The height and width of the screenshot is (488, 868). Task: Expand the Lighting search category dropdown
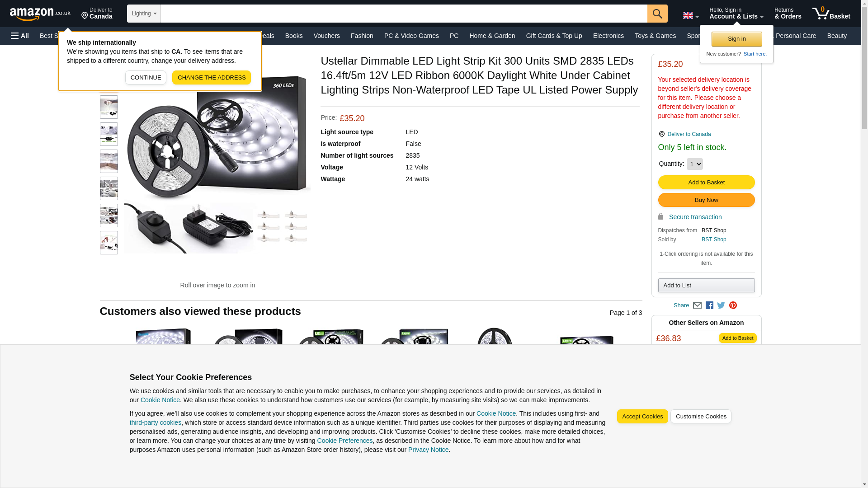[144, 14]
